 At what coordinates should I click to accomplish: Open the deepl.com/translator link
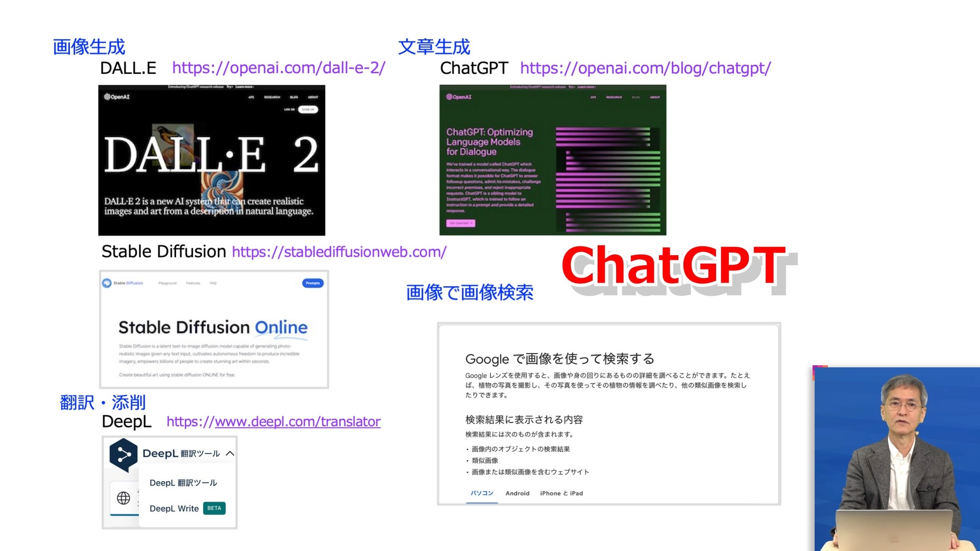[x=273, y=421]
